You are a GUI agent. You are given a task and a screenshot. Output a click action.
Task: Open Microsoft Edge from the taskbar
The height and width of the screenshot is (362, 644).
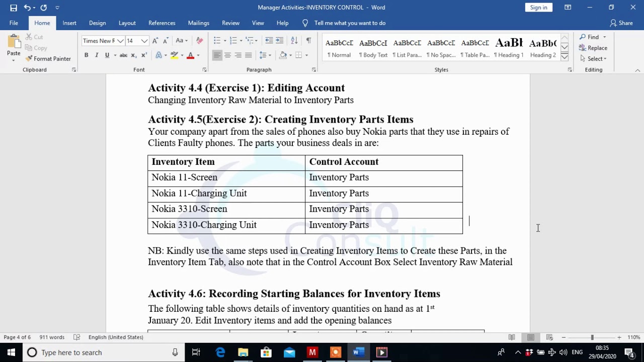click(x=220, y=352)
